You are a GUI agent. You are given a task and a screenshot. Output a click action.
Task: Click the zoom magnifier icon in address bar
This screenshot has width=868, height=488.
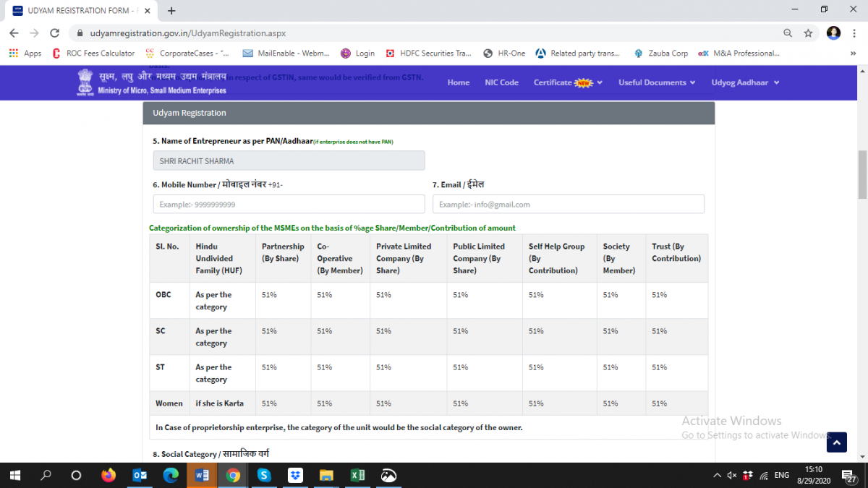coord(788,33)
